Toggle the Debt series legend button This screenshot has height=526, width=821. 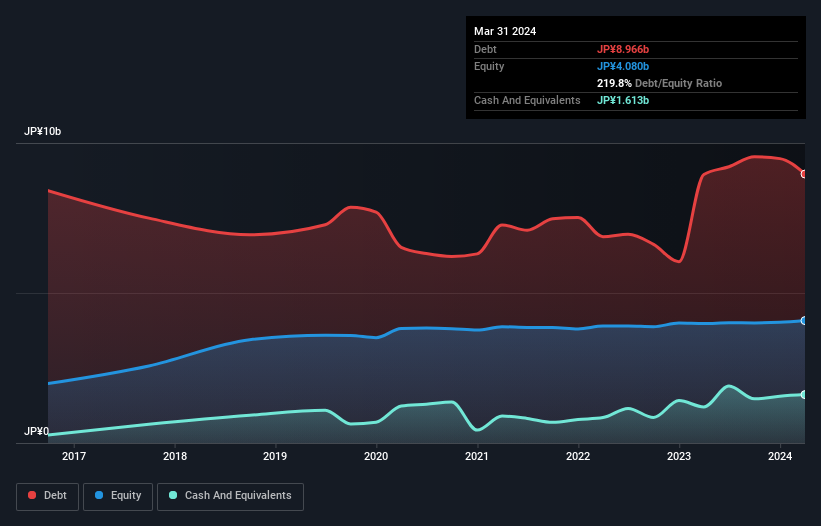47,496
